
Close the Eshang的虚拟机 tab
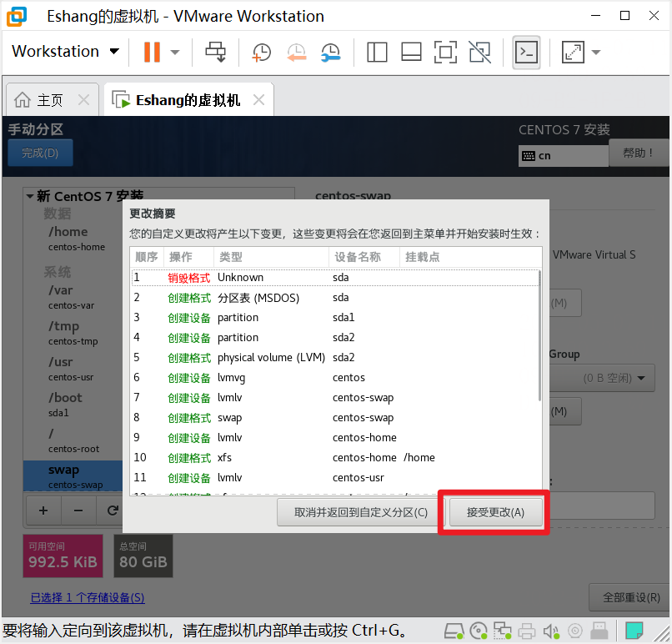coord(258,100)
